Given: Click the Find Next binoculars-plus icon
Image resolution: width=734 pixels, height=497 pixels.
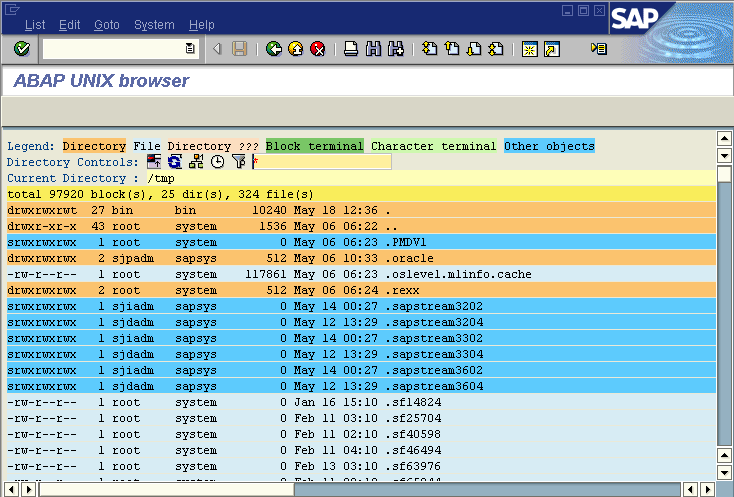Looking at the screenshot, I should (396, 49).
